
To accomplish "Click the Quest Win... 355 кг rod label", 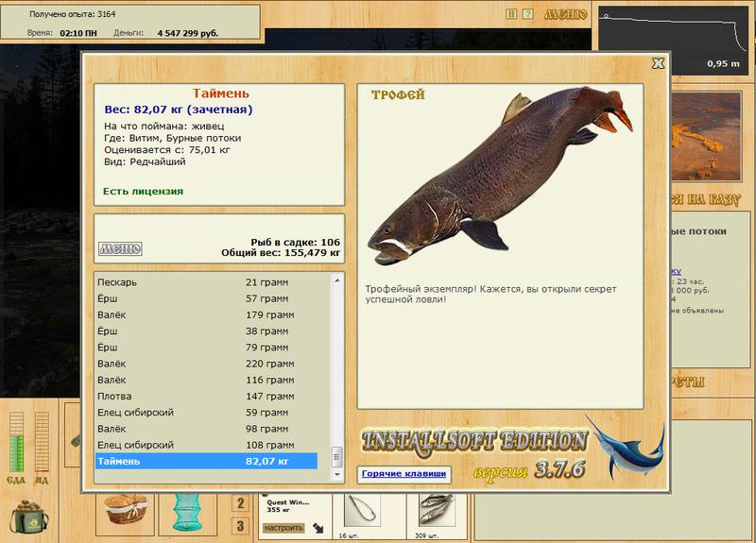I will click(287, 506).
